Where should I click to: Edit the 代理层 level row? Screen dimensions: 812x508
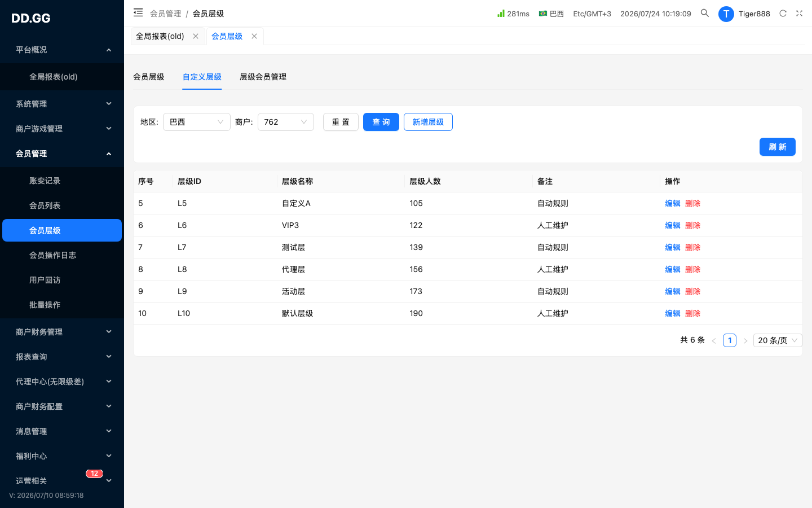673,269
